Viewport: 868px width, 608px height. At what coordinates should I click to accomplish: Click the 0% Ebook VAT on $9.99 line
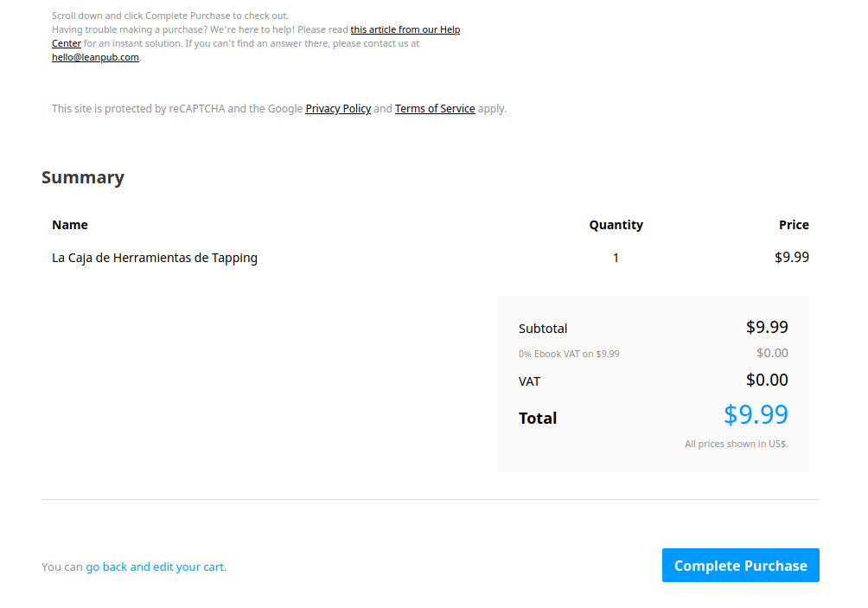point(569,354)
